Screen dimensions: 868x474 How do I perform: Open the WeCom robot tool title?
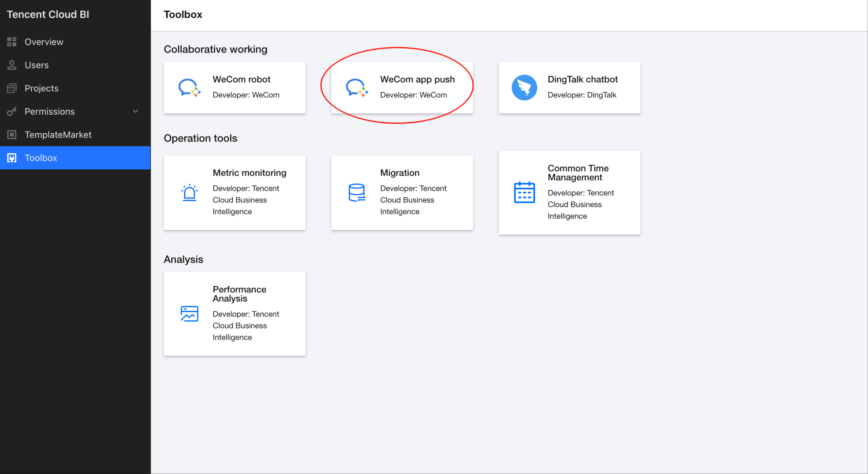tap(242, 79)
